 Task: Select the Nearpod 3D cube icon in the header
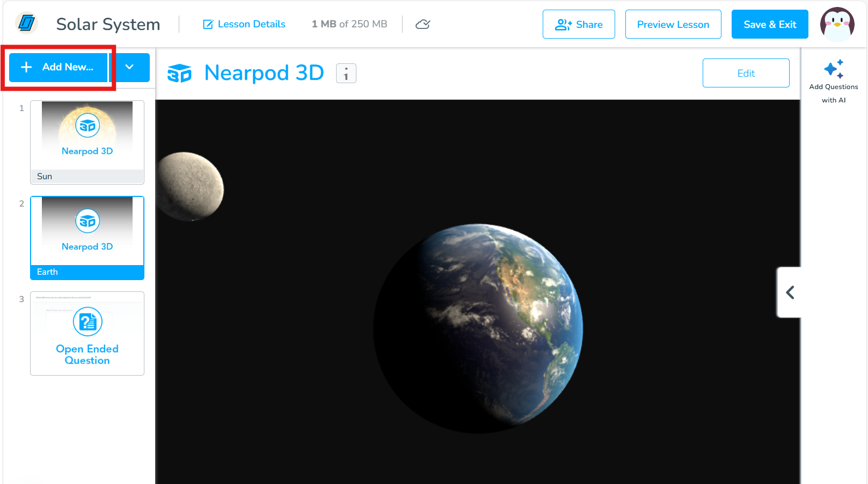[x=179, y=73]
